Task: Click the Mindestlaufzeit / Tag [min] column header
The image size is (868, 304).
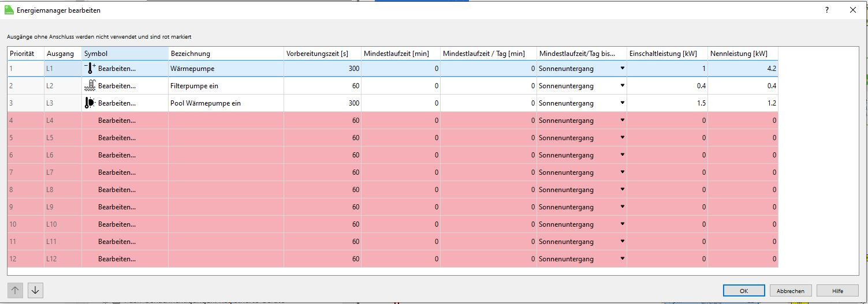Action: [489, 53]
